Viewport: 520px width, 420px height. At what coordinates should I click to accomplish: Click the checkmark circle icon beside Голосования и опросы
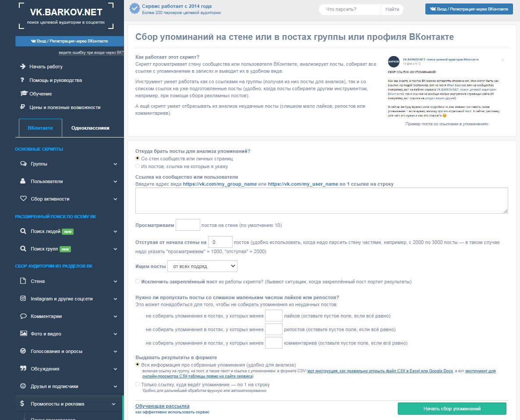[x=23, y=351]
